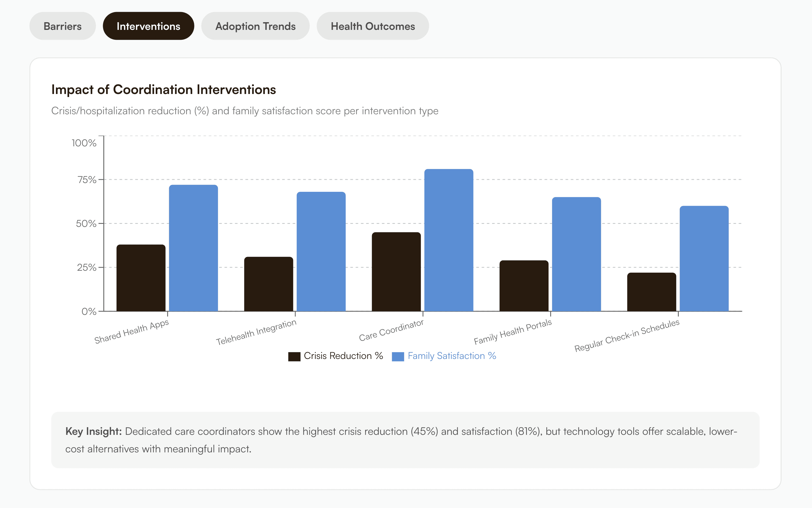Click the Care Coordinator dark crisis bar
This screenshot has width=812, height=508.
(396, 272)
